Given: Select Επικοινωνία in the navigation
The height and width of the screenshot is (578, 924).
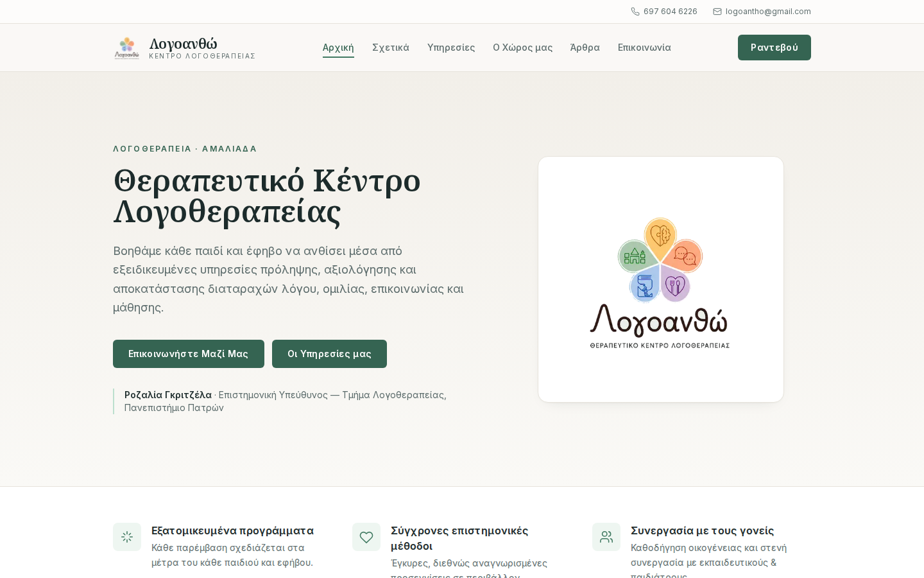Looking at the screenshot, I should point(644,48).
